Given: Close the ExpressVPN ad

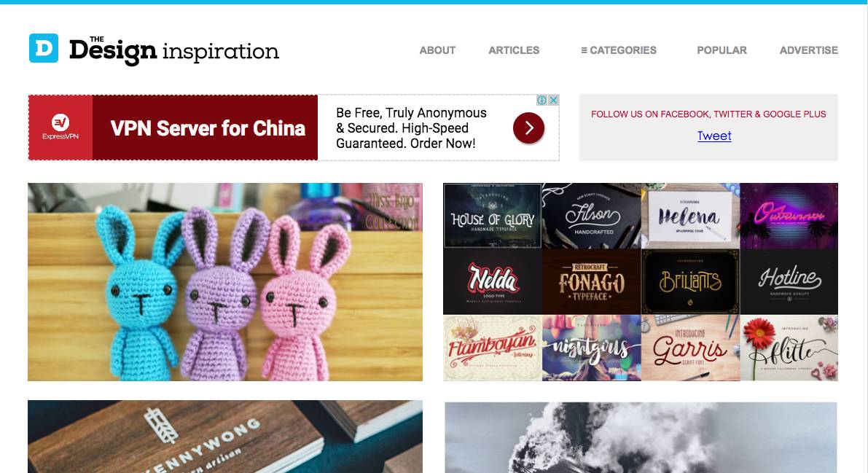Looking at the screenshot, I should click(553, 101).
